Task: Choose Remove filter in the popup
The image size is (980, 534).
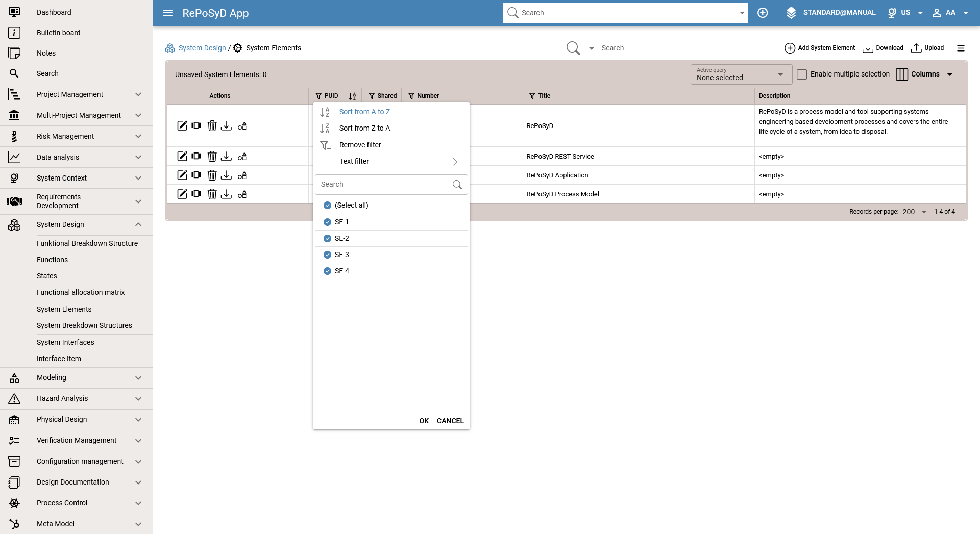Action: click(360, 145)
